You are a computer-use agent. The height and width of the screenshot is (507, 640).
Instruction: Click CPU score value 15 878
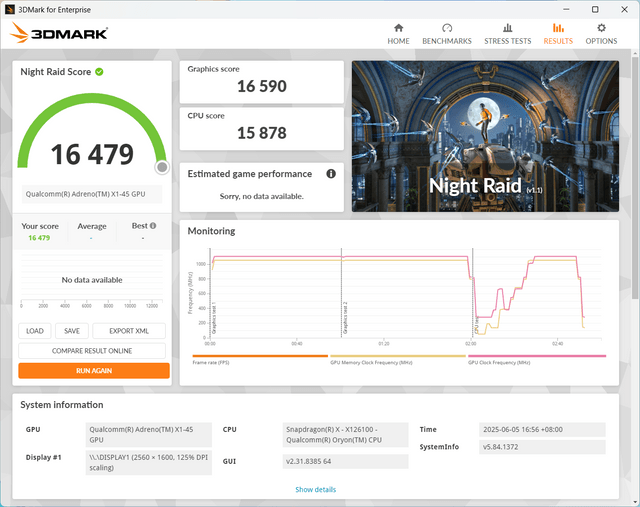pos(262,133)
